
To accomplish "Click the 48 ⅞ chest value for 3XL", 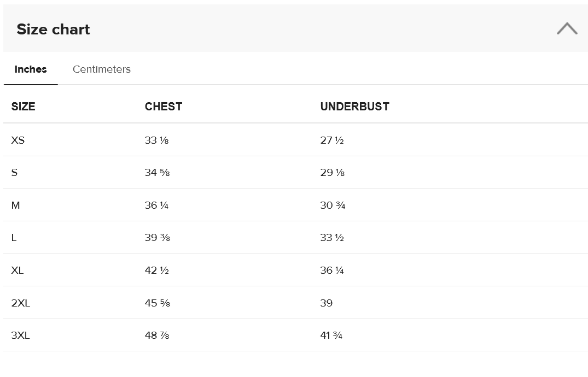I will pyautogui.click(x=157, y=335).
